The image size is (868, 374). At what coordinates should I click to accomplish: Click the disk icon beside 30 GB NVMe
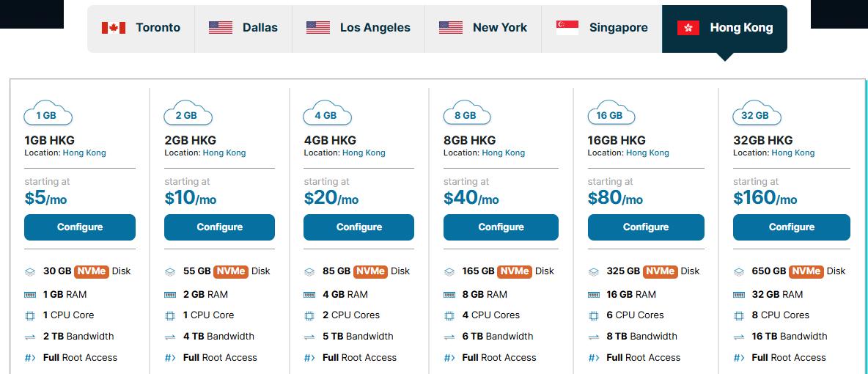coord(30,271)
